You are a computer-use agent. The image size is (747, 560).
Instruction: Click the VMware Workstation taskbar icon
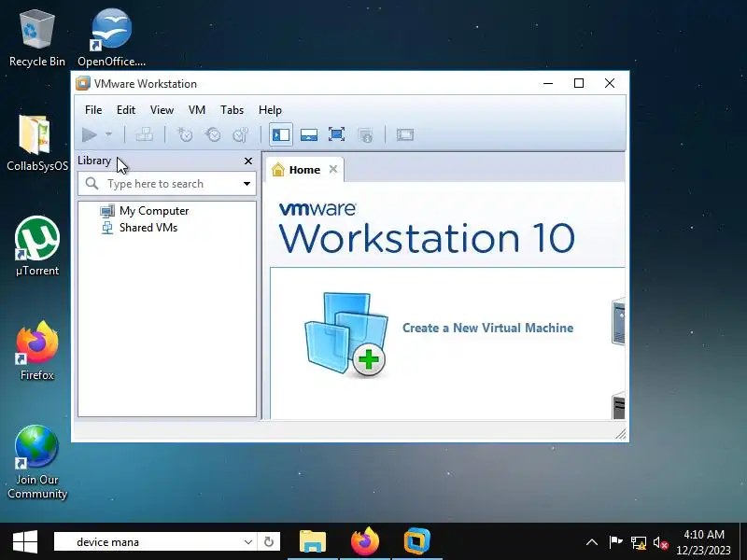[417, 542]
